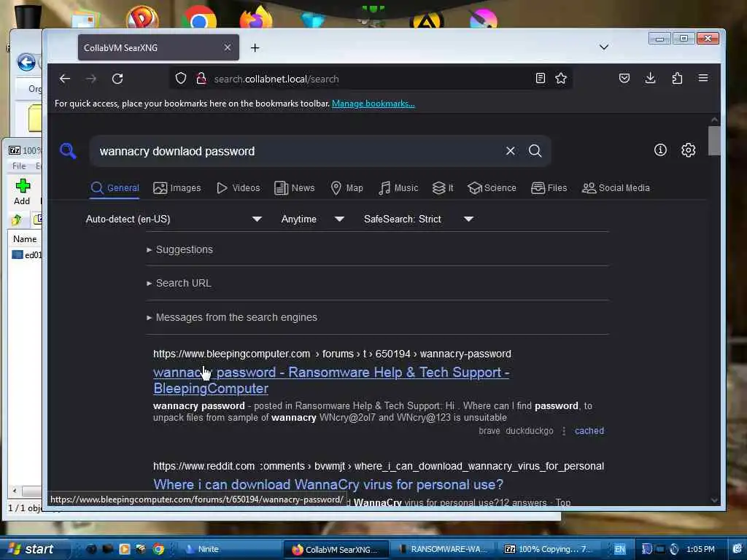Viewport: 747px width, 560px height.
Task: Open the Pocket save icon
Action: pos(624,78)
